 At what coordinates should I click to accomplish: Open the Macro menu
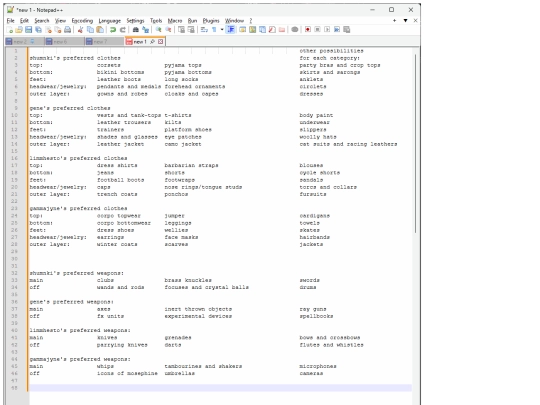175,21
